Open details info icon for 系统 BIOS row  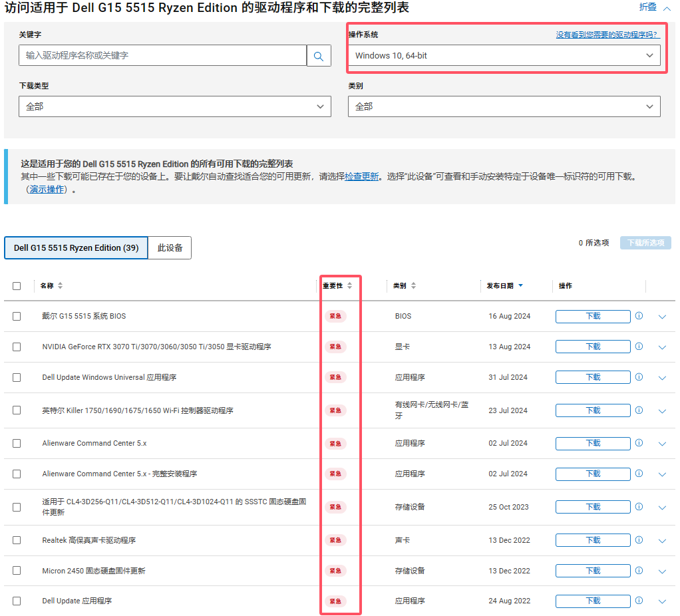tap(639, 316)
